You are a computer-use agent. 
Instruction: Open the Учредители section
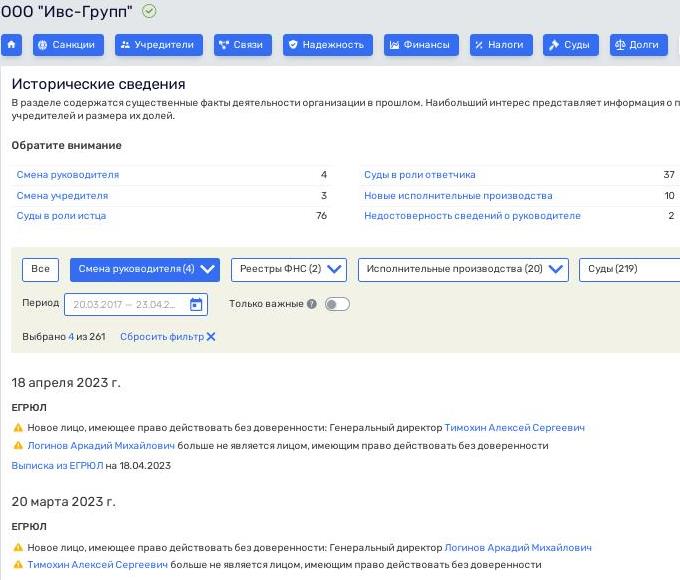click(155, 45)
